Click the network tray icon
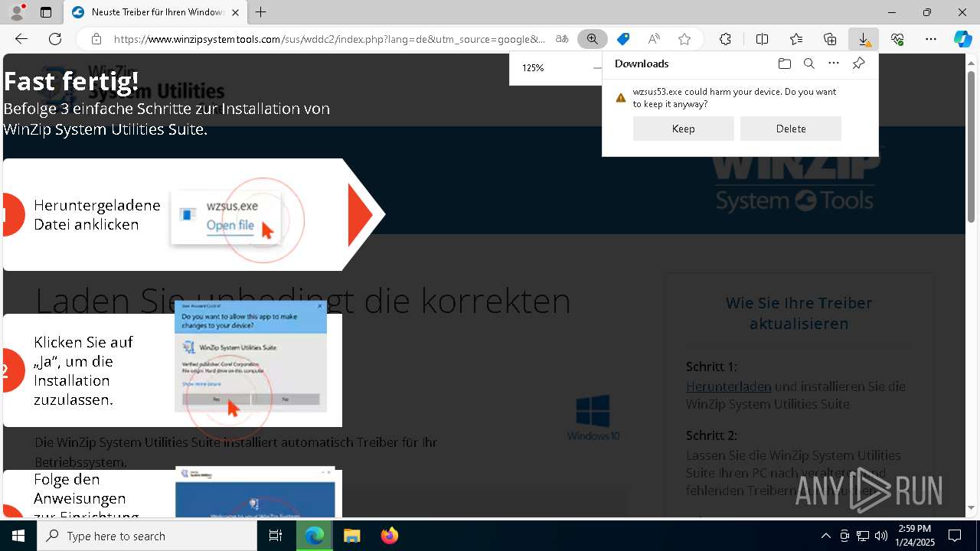 pyautogui.click(x=862, y=536)
